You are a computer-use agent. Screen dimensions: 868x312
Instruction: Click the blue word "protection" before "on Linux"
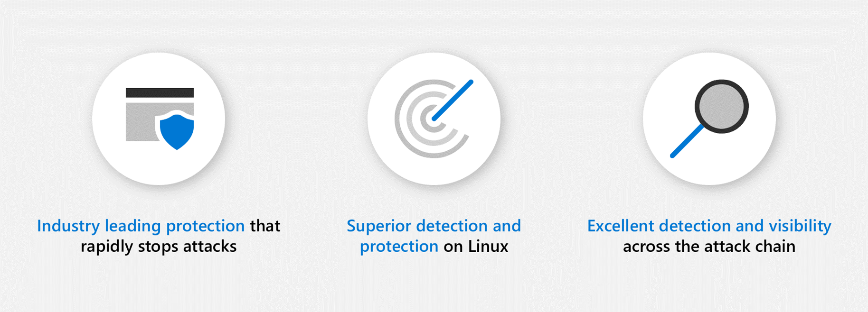pyautogui.click(x=399, y=247)
